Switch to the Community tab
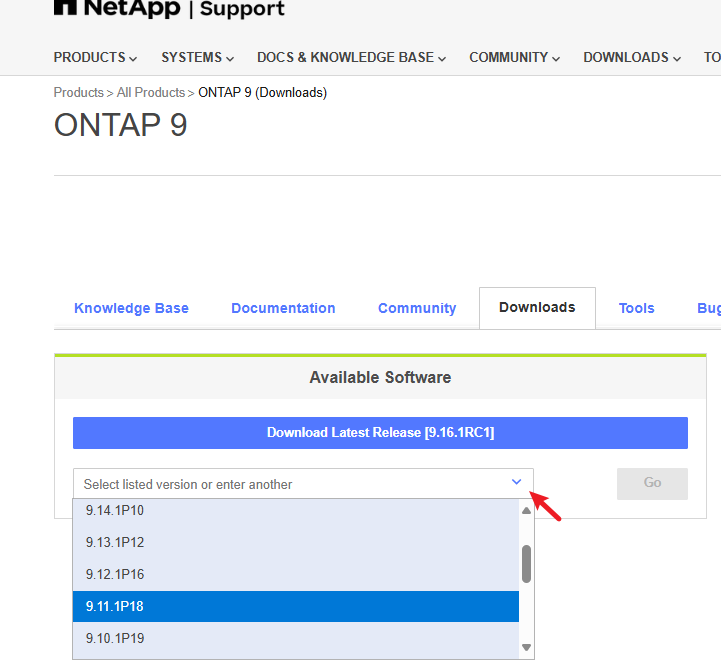The image size is (721, 672). [417, 308]
